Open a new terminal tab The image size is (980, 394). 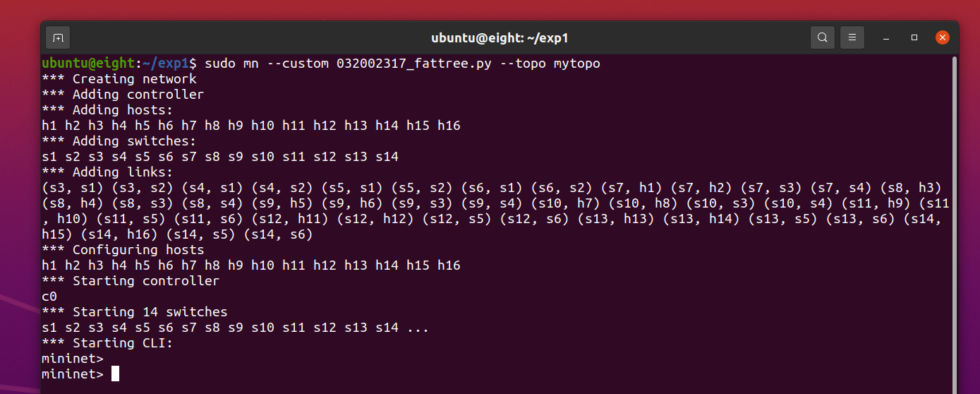(x=58, y=37)
